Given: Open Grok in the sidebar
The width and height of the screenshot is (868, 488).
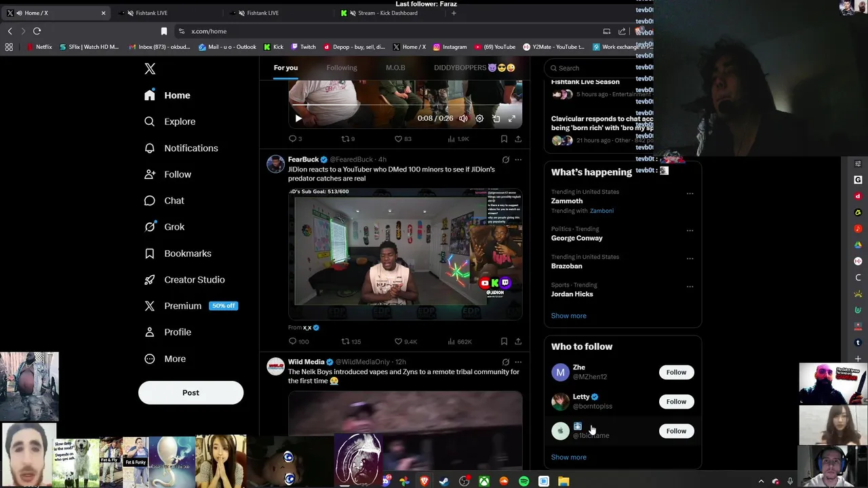Looking at the screenshot, I should point(164,227).
